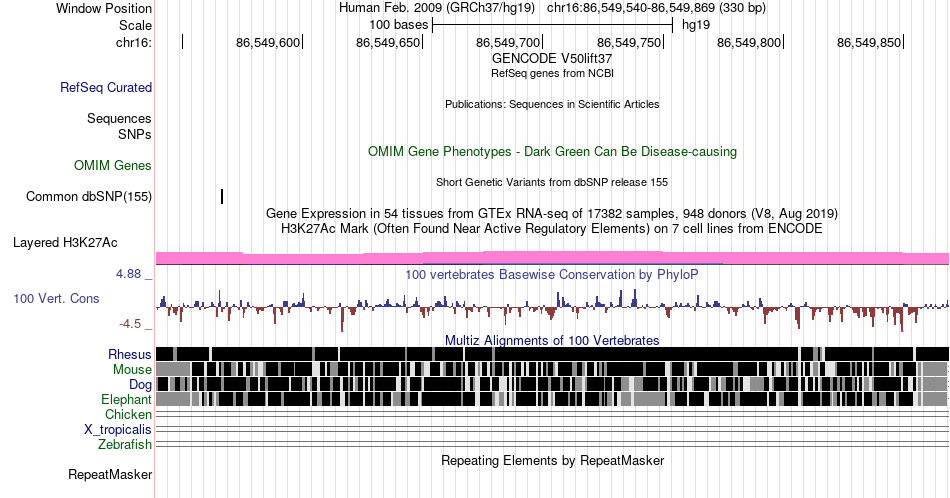The width and height of the screenshot is (950, 498).
Task: Click the Sequences track label
Action: [x=119, y=118]
